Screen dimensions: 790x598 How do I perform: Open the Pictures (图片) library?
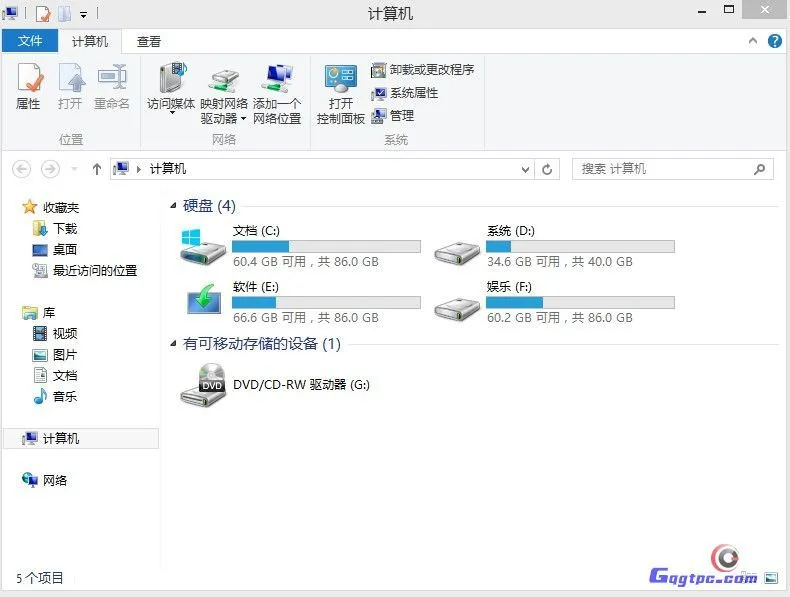(55, 354)
